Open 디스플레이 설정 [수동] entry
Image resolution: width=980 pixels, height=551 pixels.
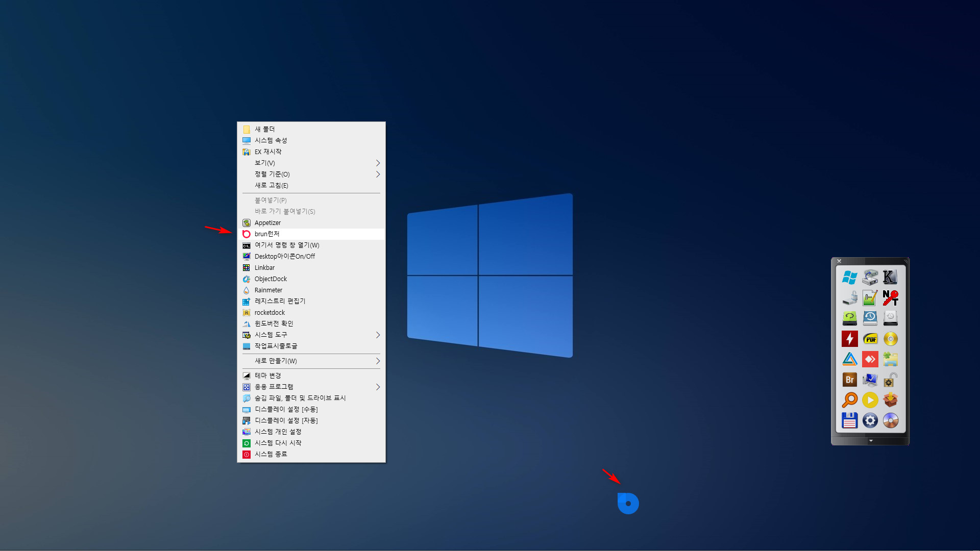pyautogui.click(x=311, y=410)
